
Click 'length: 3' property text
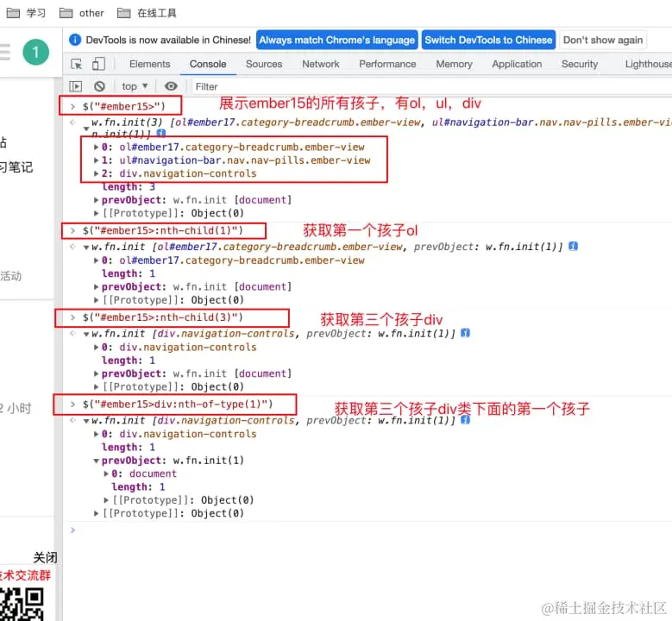point(129,187)
